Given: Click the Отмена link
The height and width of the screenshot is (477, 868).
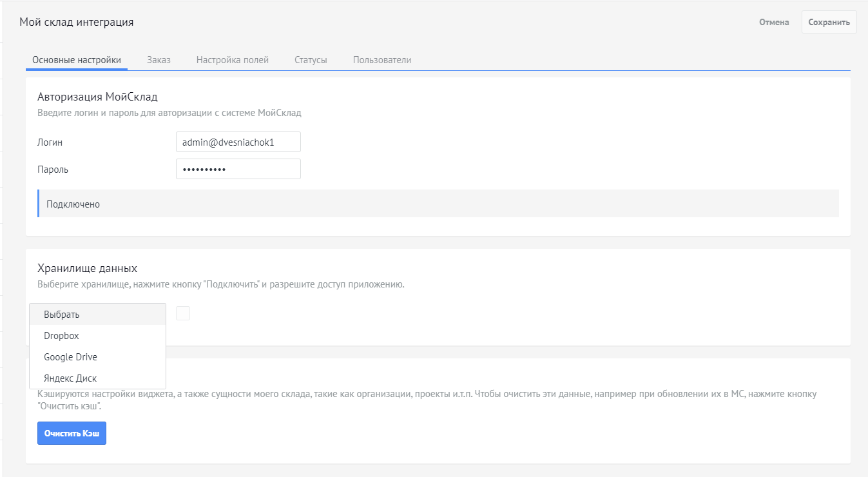Looking at the screenshot, I should tap(774, 22).
